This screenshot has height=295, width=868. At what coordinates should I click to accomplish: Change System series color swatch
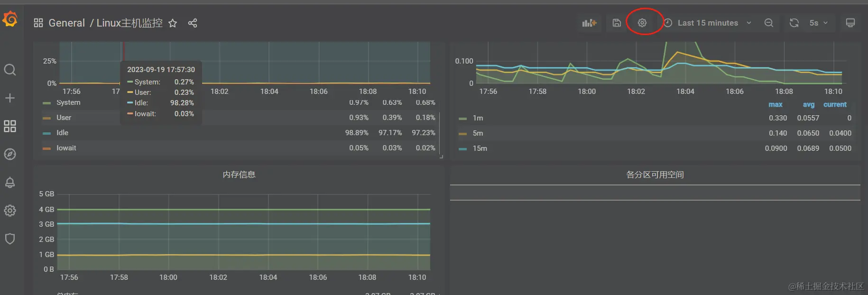pyautogui.click(x=46, y=103)
